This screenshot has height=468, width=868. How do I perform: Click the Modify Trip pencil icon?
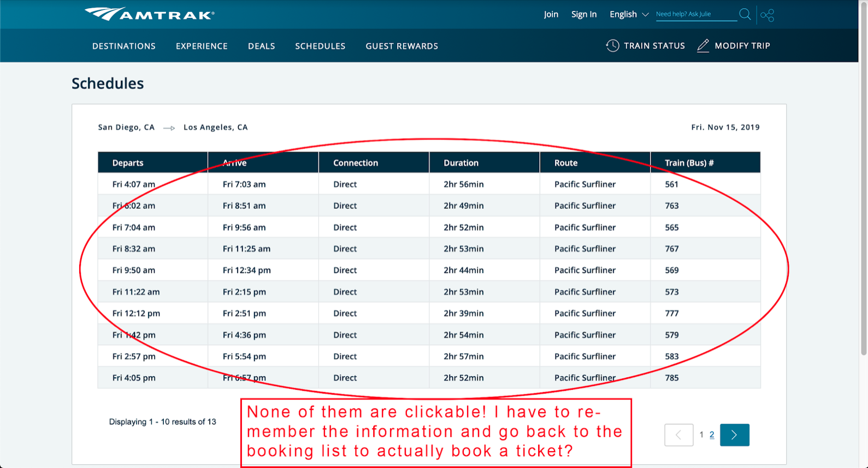pyautogui.click(x=703, y=46)
